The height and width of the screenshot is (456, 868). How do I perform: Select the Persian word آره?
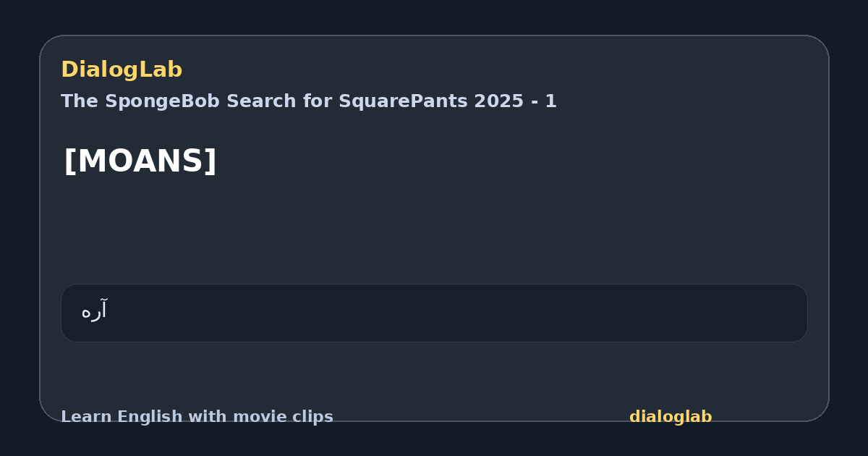pos(94,311)
